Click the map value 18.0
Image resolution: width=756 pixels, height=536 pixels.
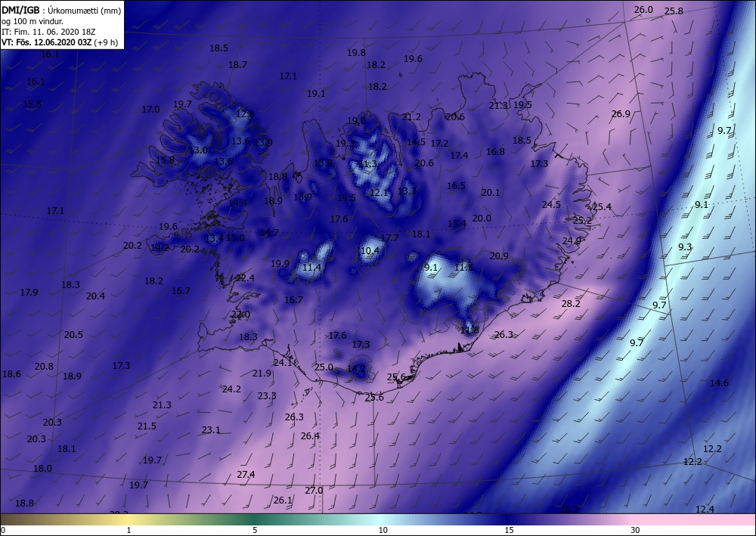tap(42, 469)
